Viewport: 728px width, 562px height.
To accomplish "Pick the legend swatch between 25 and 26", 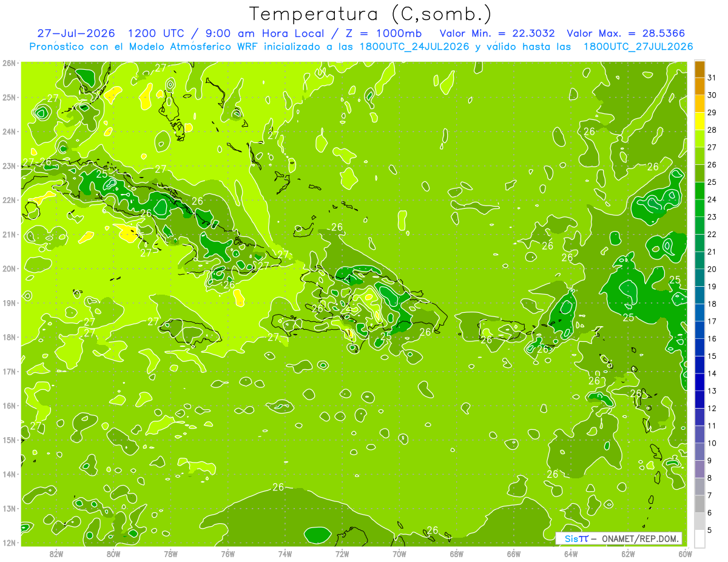I will click(699, 173).
